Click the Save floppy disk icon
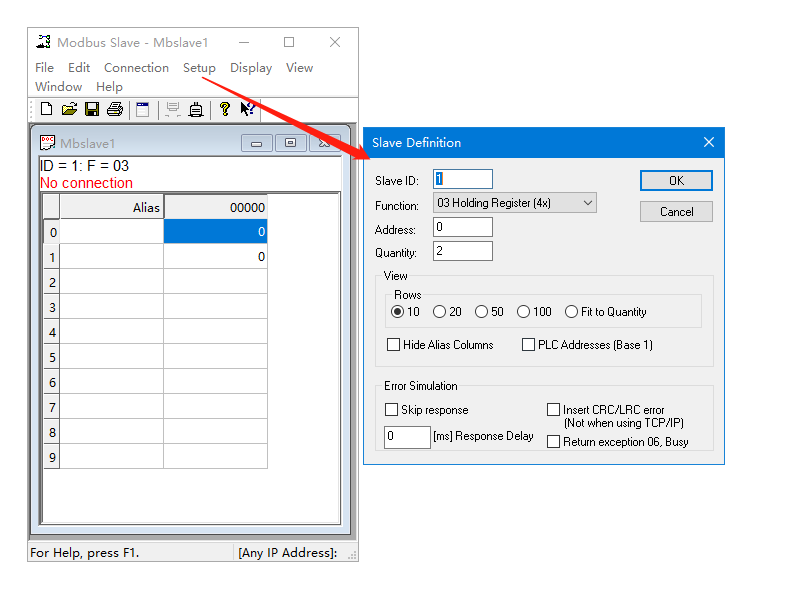The width and height of the screenshot is (797, 594). pos(92,109)
